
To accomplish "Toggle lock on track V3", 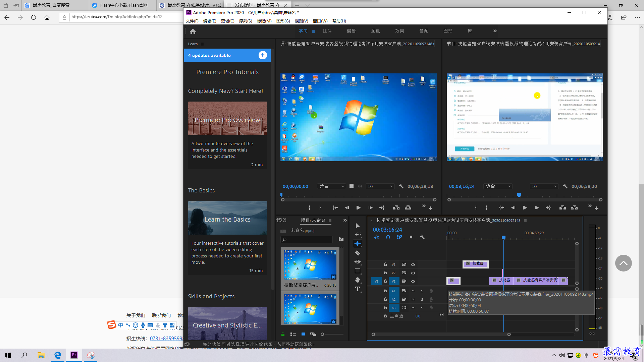I will 385,264.
